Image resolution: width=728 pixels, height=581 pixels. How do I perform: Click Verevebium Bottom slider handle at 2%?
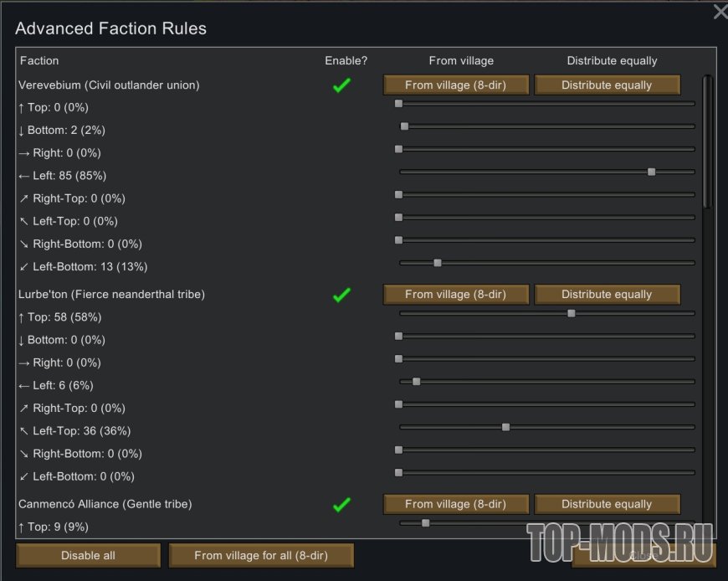tap(405, 126)
